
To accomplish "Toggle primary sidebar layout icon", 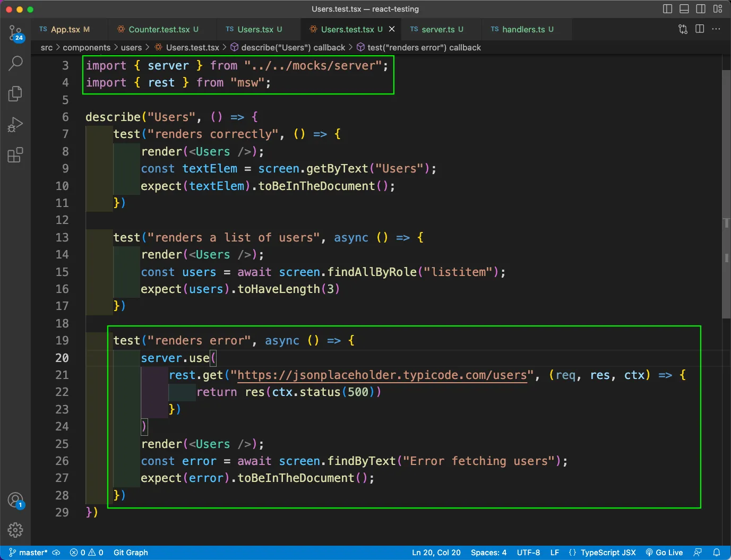I will 668,9.
